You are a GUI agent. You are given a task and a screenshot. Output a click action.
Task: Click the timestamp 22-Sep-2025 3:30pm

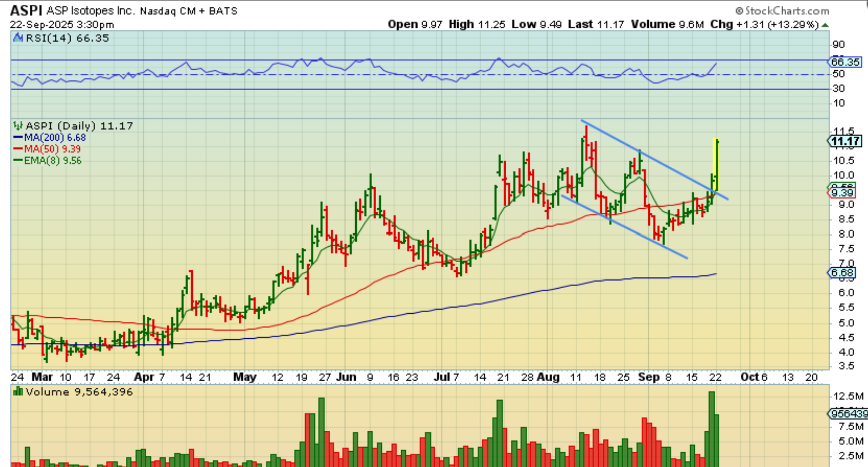coord(62,25)
